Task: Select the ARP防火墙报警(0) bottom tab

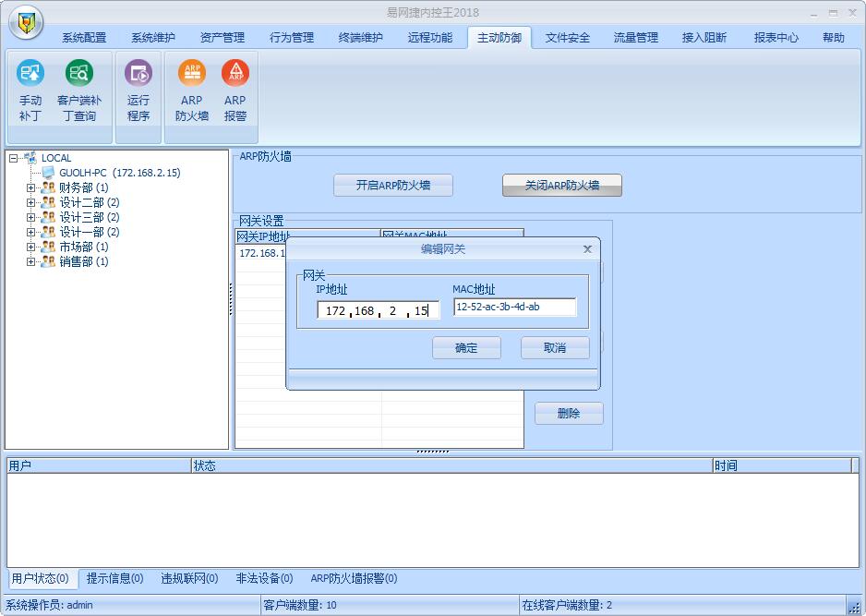Action: 354,578
